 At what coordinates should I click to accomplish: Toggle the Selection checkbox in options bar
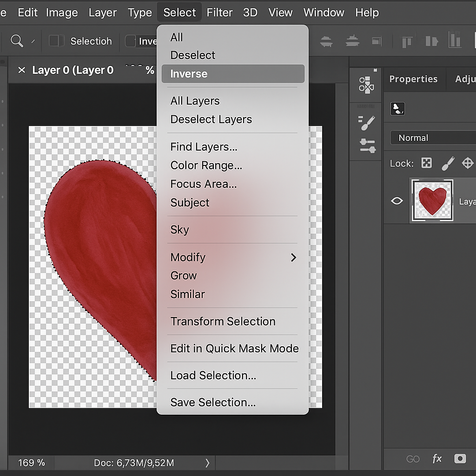pos(56,41)
